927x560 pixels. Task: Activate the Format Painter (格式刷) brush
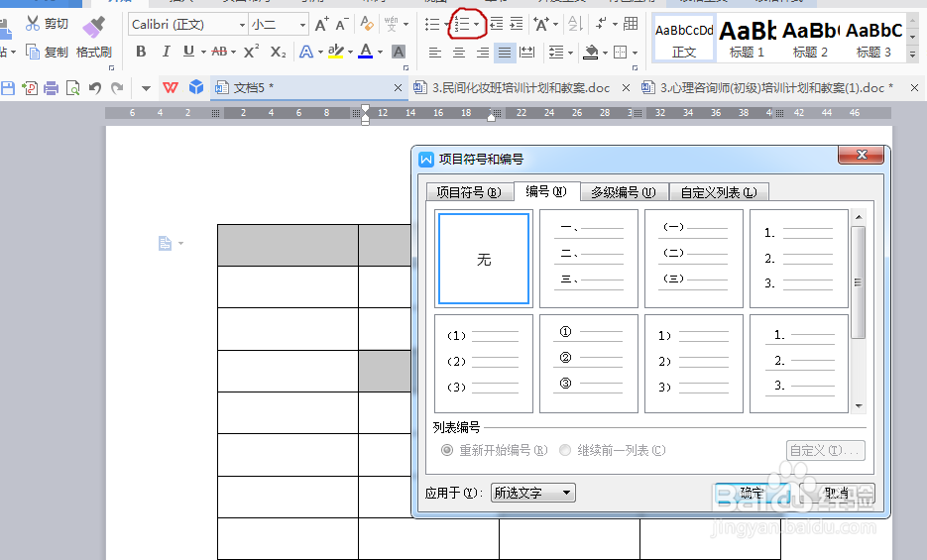(x=94, y=38)
